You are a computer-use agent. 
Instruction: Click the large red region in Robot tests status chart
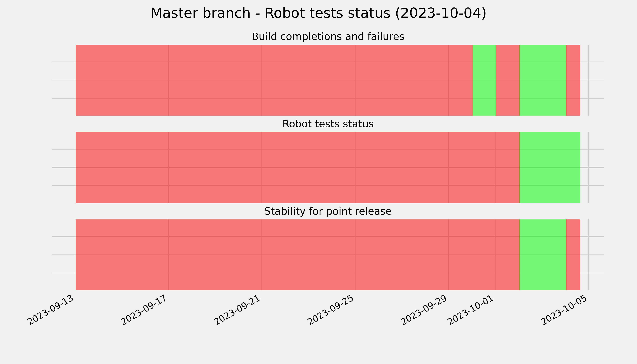coord(298,167)
